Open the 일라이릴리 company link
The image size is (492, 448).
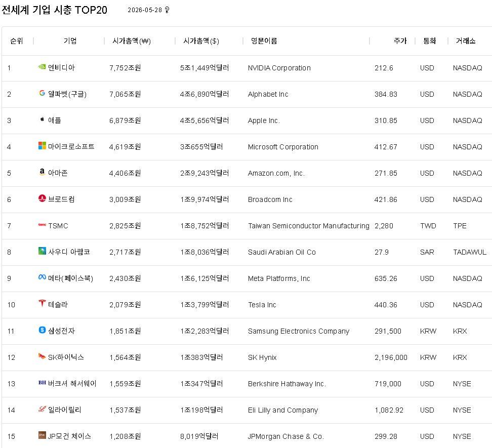(x=65, y=410)
